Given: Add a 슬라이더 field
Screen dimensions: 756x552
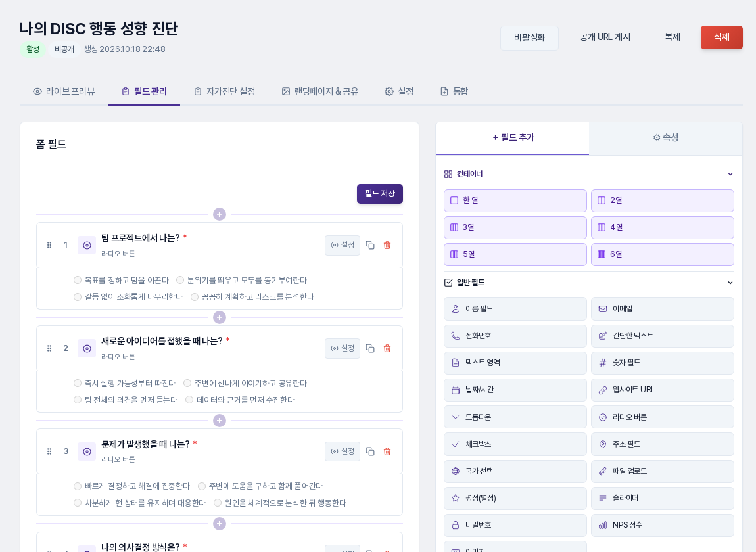Looking at the screenshot, I should [663, 498].
